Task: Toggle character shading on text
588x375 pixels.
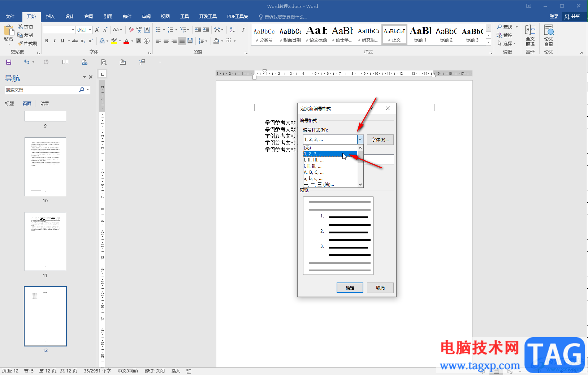Action: (x=139, y=41)
